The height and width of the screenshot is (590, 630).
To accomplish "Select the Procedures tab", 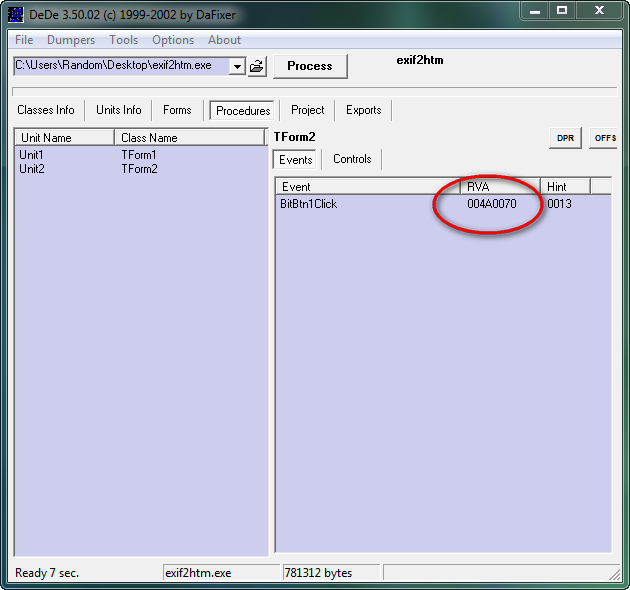I will [x=243, y=111].
